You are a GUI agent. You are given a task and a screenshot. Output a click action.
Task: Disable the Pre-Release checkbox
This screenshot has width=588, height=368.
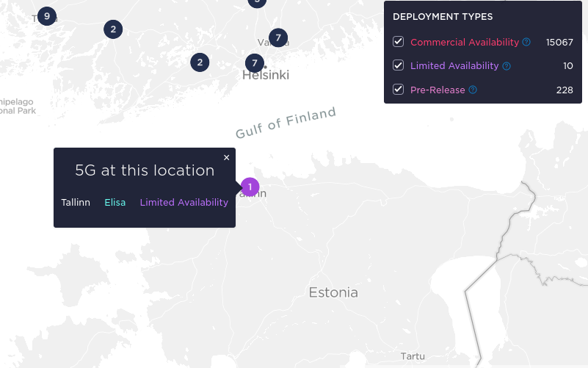point(399,90)
